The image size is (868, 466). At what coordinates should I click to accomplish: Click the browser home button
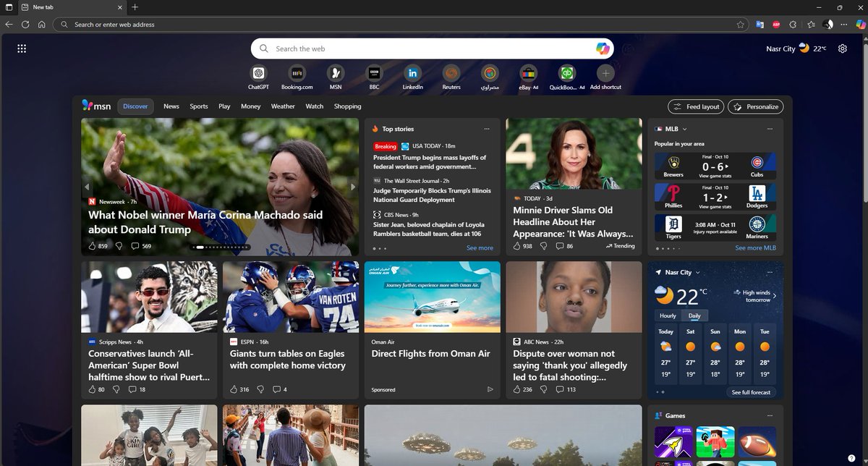click(42, 24)
